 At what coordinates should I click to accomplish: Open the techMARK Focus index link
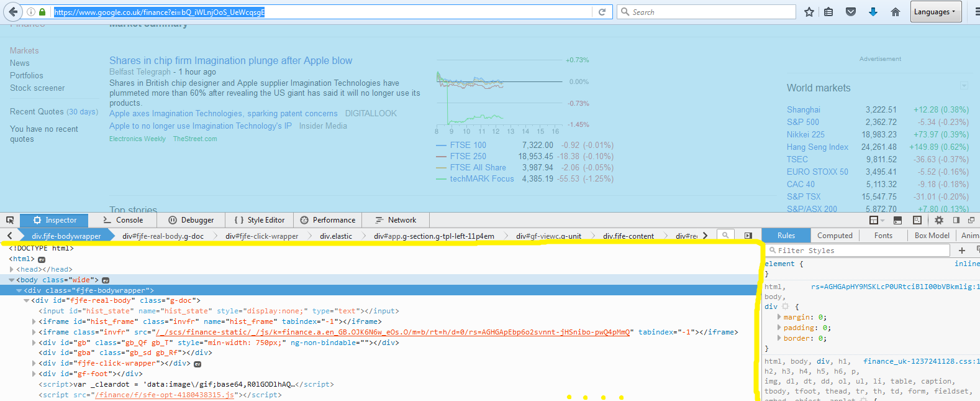pos(482,179)
